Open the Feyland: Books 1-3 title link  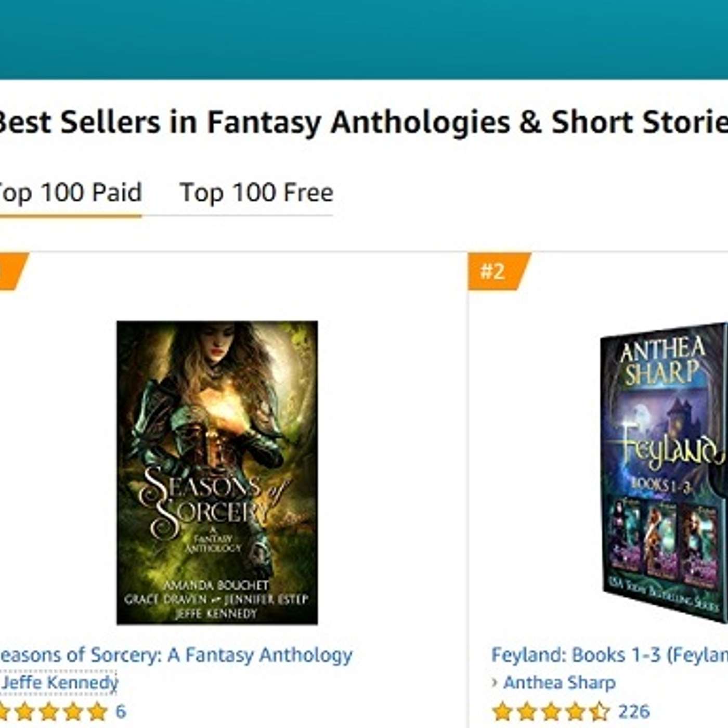pyautogui.click(x=609, y=655)
